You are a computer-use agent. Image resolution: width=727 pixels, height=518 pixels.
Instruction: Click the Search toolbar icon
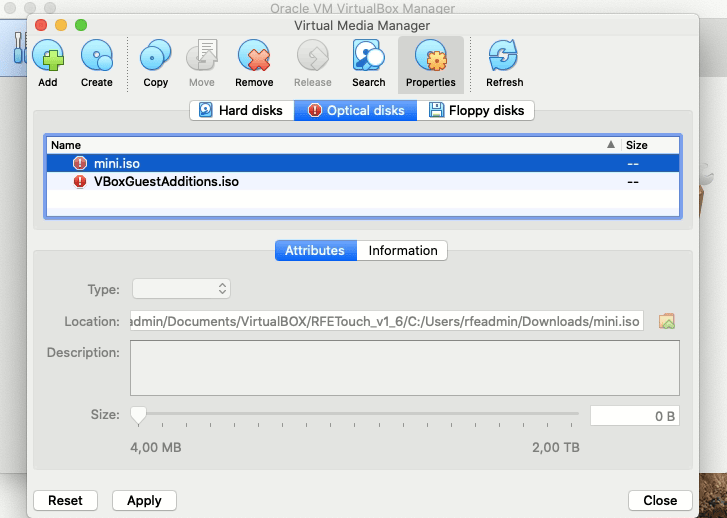[x=368, y=57]
